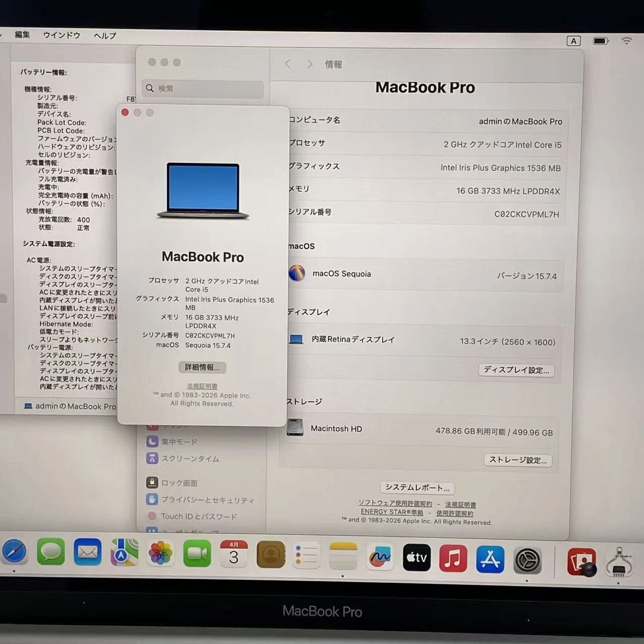
Task: Open the App Store from the Dock
Action: (490, 559)
